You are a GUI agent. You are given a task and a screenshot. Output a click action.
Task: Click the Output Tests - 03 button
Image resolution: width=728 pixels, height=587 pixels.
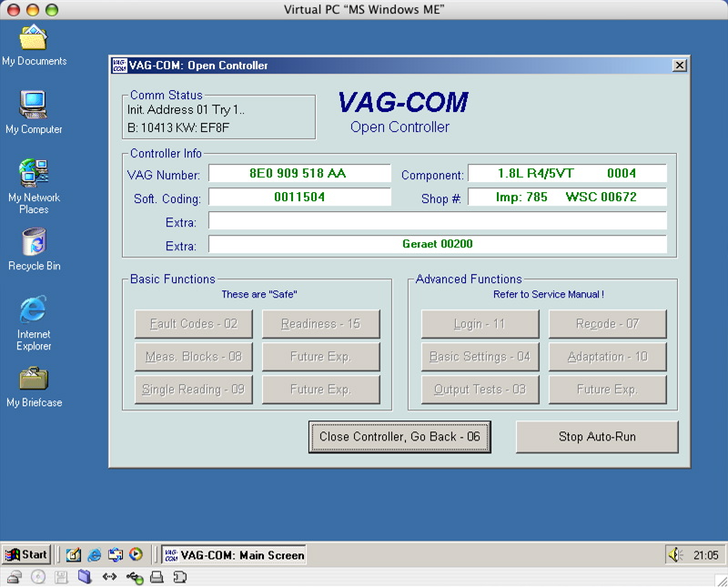tap(480, 390)
